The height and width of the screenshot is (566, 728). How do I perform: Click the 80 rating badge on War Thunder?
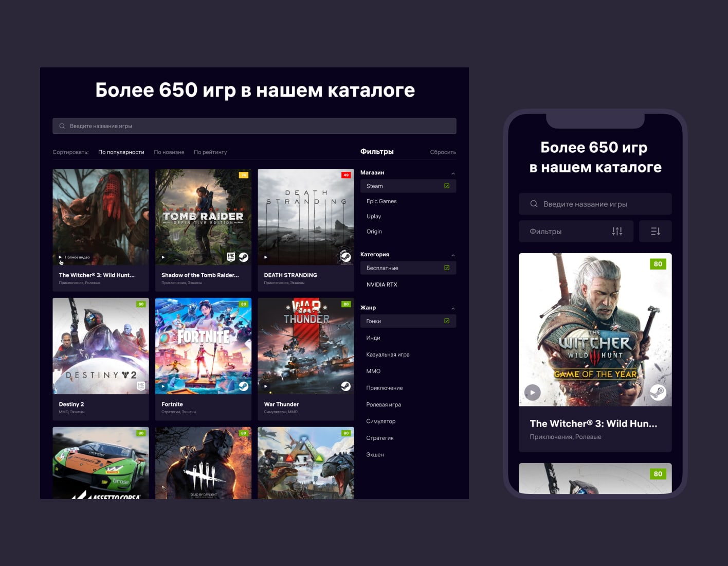[x=346, y=304]
